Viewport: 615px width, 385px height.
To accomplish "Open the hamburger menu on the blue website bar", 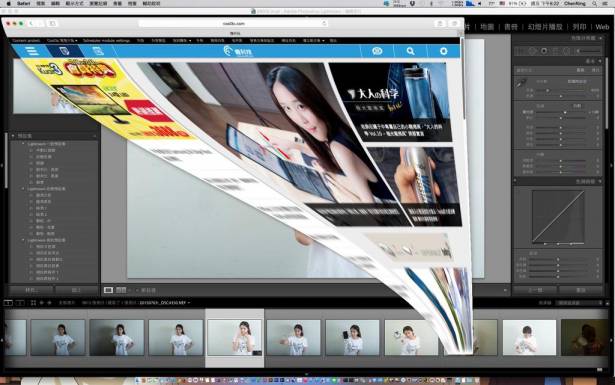I will 31,51.
